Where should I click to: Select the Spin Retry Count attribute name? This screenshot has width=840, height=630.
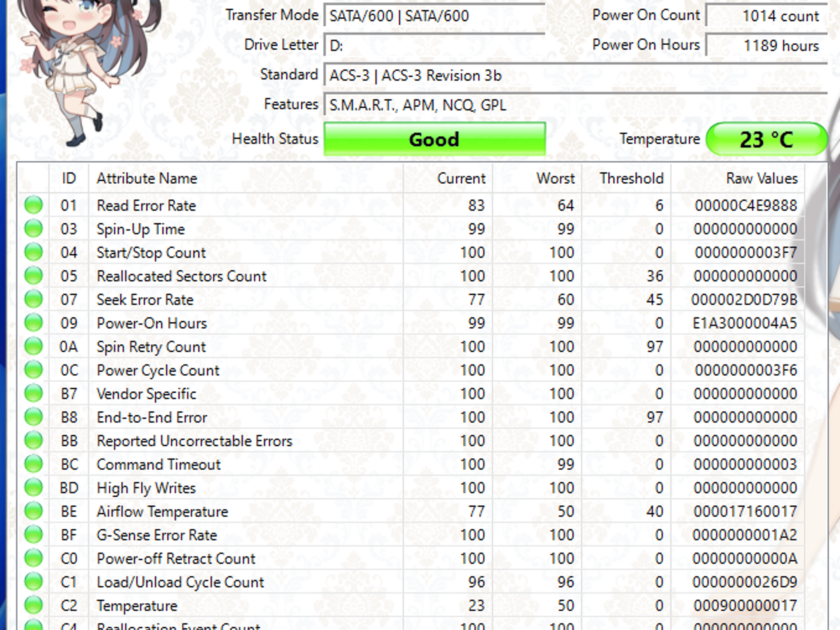point(151,347)
